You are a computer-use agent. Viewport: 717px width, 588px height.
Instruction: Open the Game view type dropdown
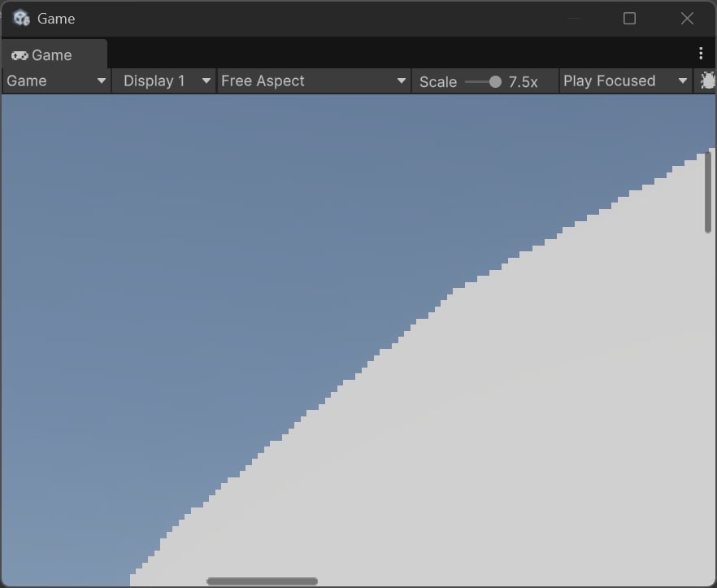(x=56, y=81)
